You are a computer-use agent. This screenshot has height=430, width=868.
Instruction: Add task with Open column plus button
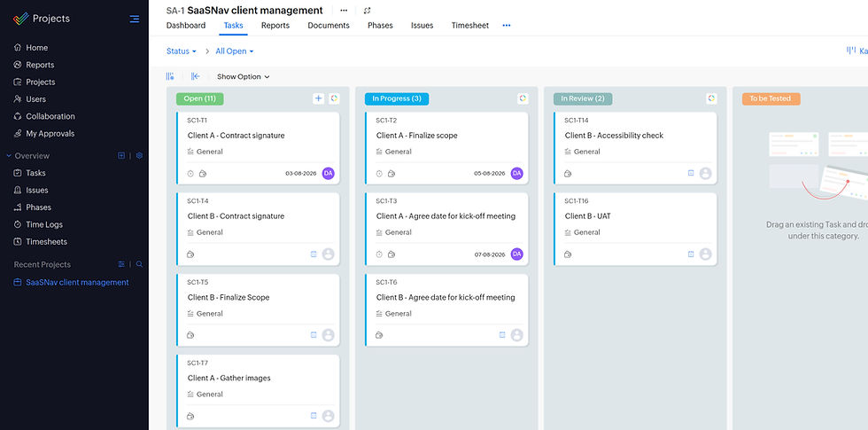point(318,98)
